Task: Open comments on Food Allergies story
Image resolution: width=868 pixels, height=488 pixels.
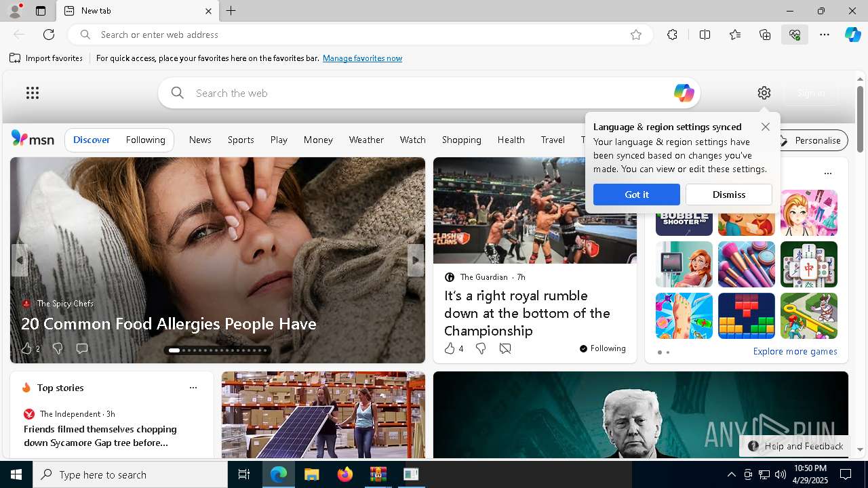Action: 82,348
